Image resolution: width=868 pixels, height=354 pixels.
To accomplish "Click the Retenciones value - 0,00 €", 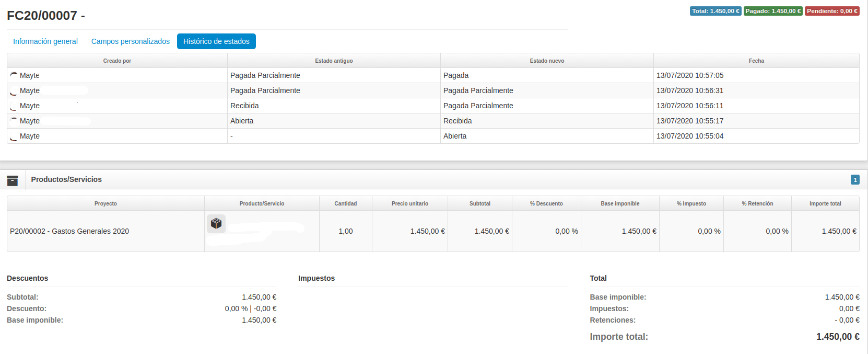I will tap(847, 320).
